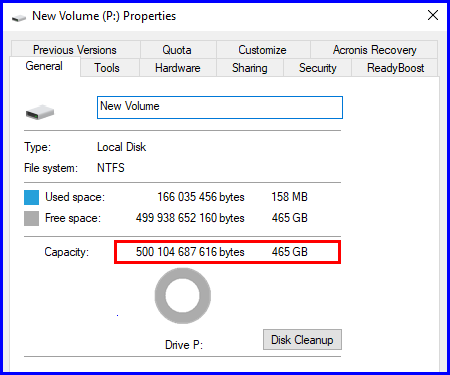Image resolution: width=450 pixels, height=375 pixels.
Task: Click the Disk Cleanup button
Action: tap(302, 340)
